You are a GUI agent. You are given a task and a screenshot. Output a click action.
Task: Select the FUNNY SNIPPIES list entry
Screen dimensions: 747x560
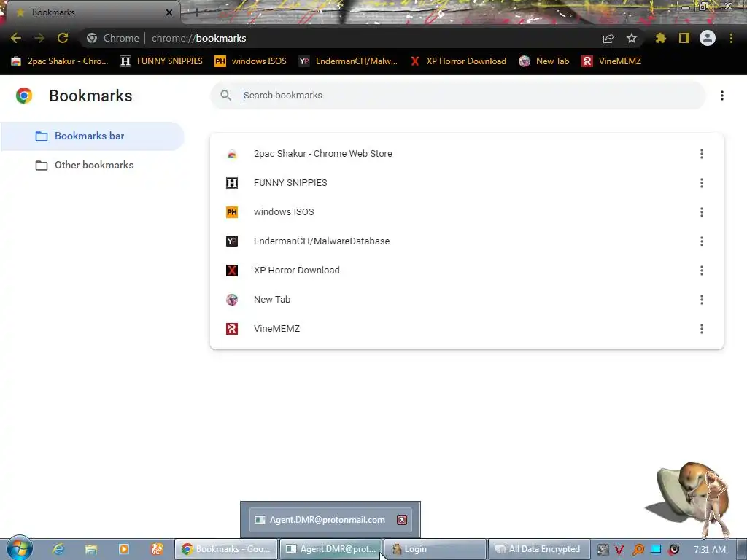coord(466,183)
